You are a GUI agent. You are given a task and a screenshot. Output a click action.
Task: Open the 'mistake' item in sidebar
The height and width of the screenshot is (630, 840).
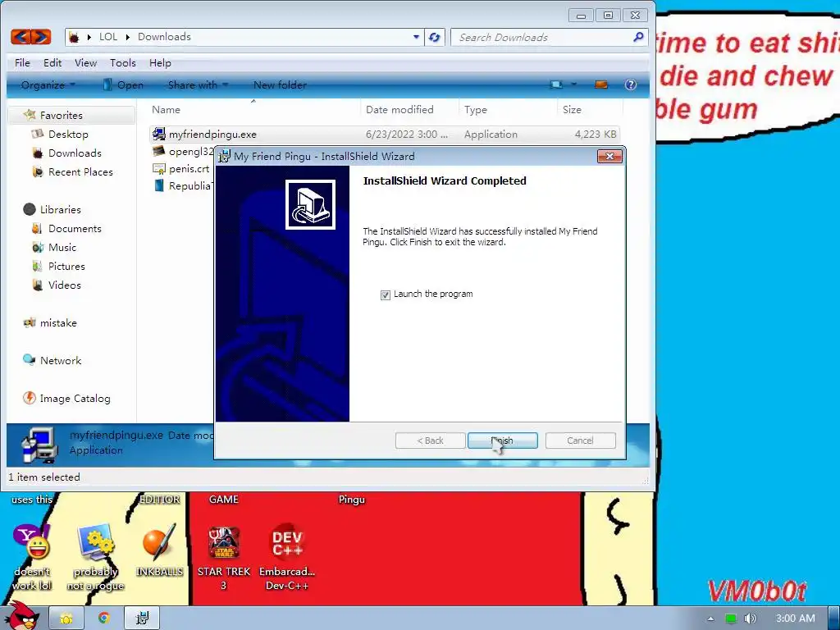click(x=58, y=323)
